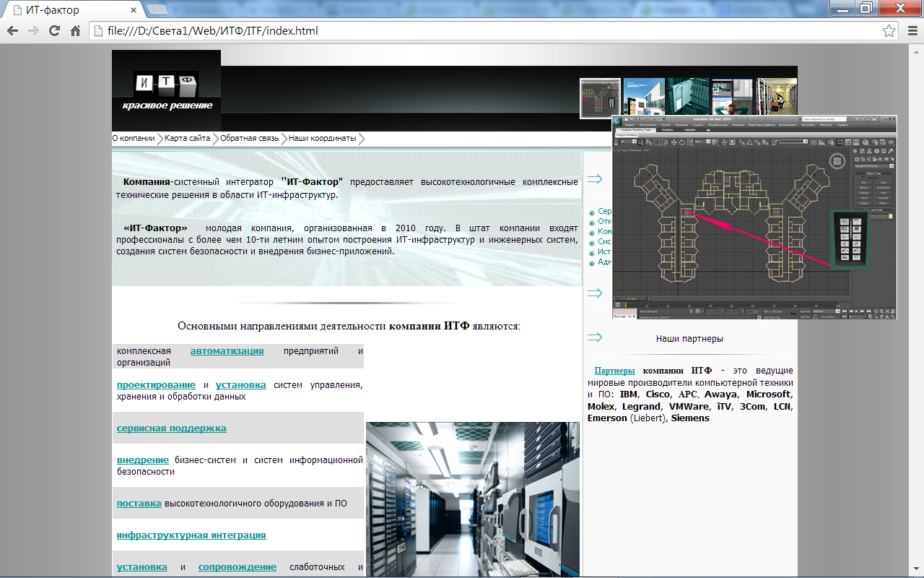The image size is (924, 578).
Task: Follow the поставка link
Action: pyautogui.click(x=139, y=504)
